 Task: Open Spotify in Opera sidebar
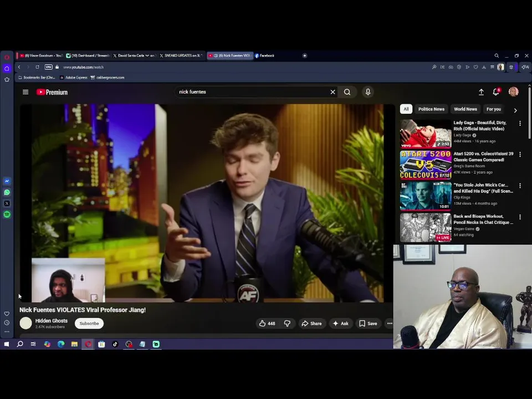7,214
